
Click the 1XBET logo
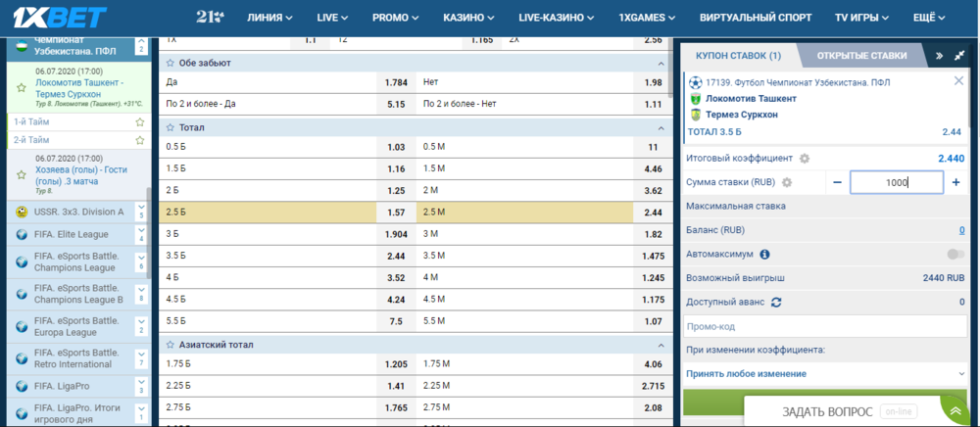point(60,18)
